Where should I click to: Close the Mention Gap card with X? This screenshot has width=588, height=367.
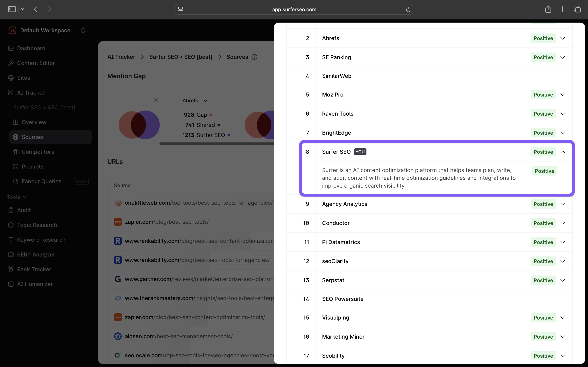point(156,100)
